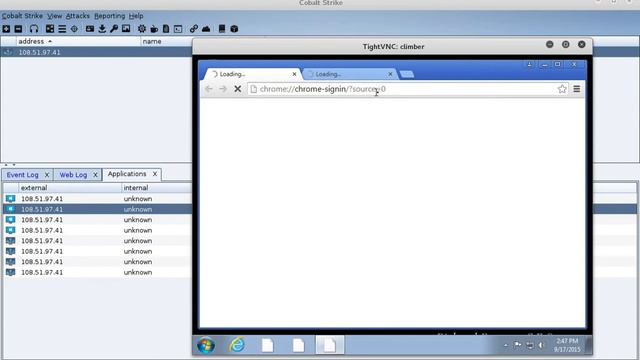Stop page loading with Chrome's X button
The height and width of the screenshot is (360, 640).
238,89
